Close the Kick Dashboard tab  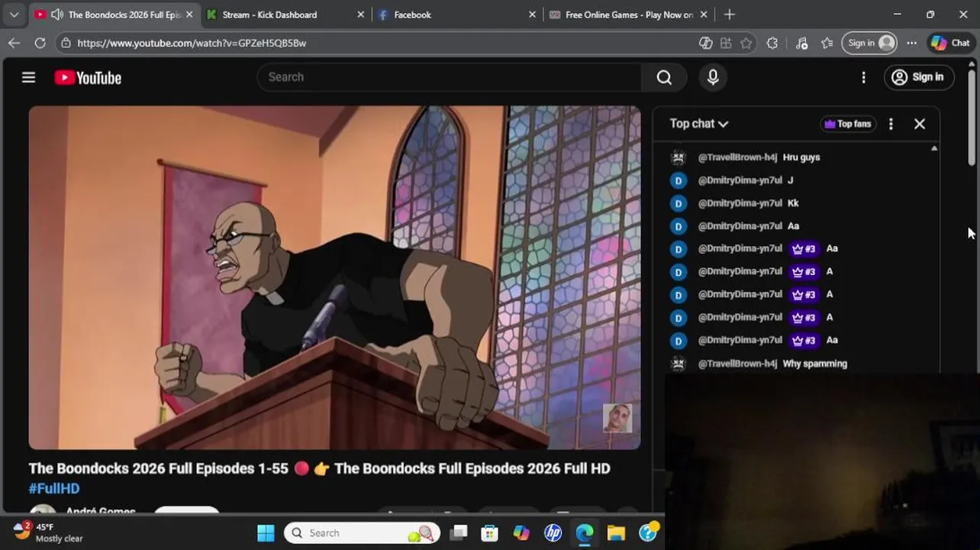click(x=361, y=15)
